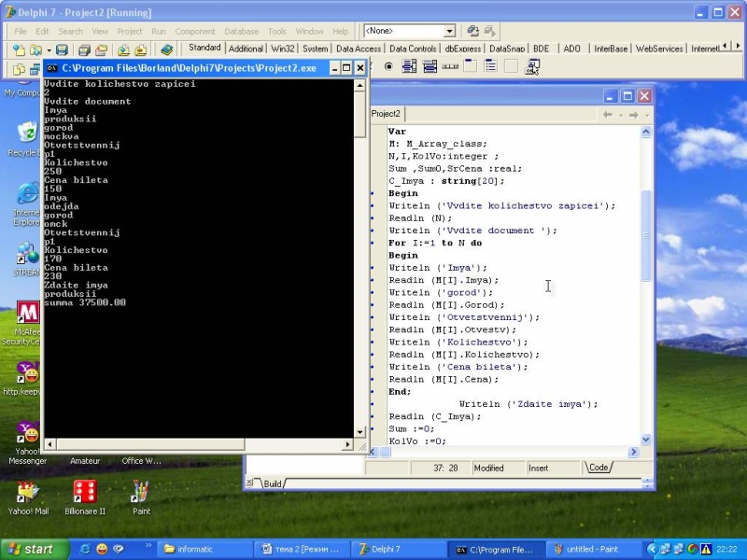Click the New Items toolbar icon
This screenshot has height=560, width=747.
click(19, 49)
